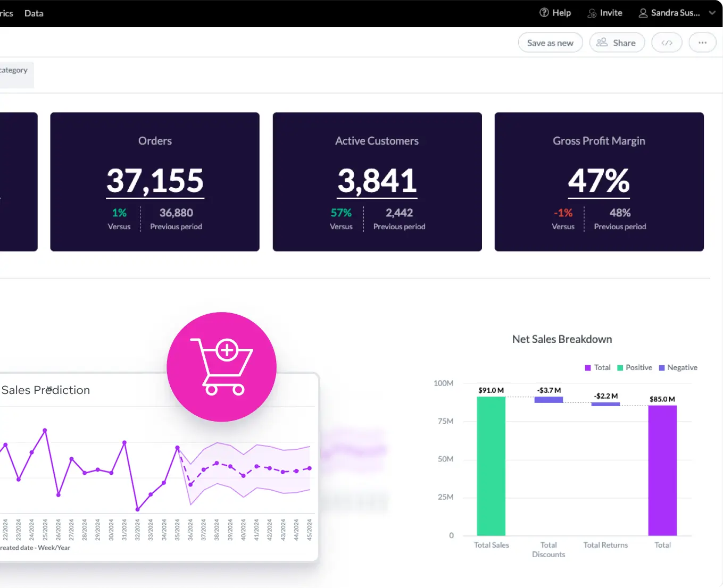This screenshot has height=588, width=723.
Task: Open the embed code button
Action: coord(667,43)
